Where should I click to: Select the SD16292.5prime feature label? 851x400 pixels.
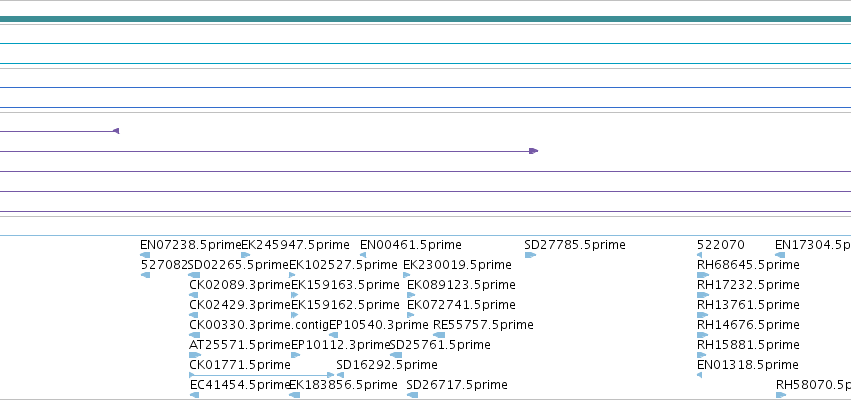pyautogui.click(x=387, y=365)
